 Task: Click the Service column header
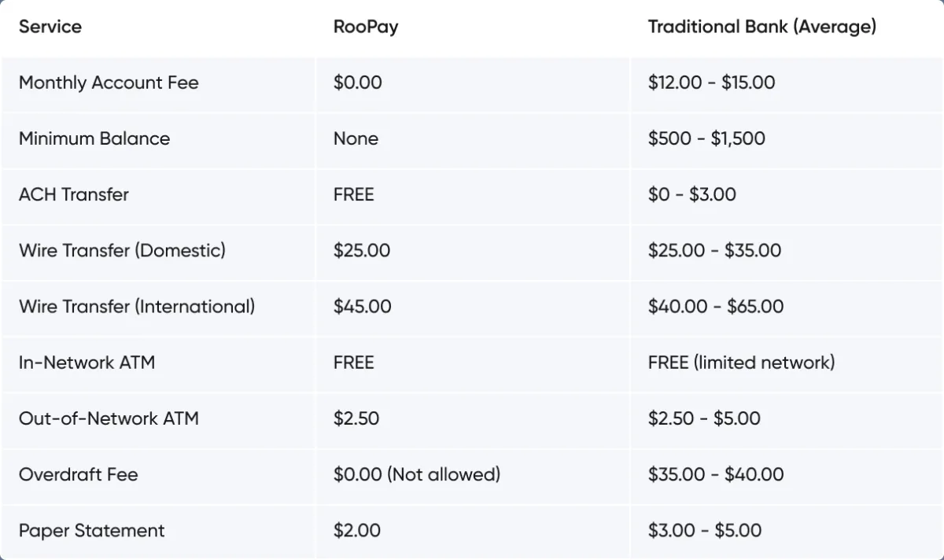tap(50, 27)
